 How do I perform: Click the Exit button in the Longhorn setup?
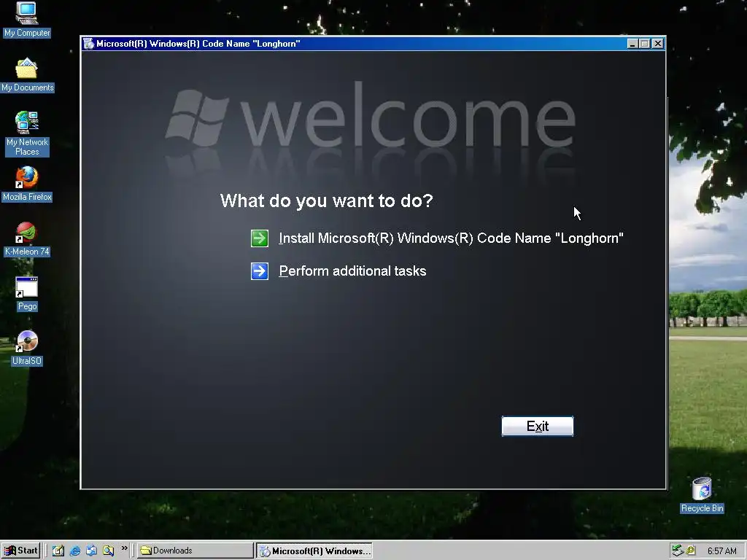(538, 426)
